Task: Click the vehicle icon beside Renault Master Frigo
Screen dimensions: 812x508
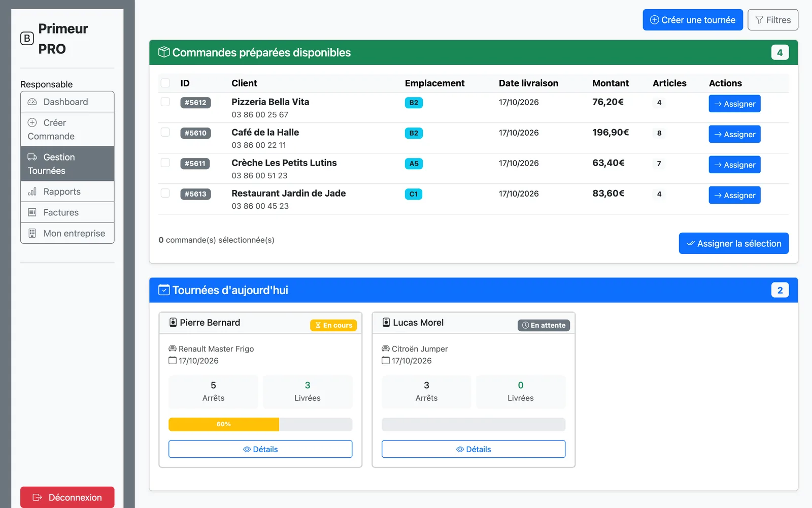Action: click(x=173, y=348)
